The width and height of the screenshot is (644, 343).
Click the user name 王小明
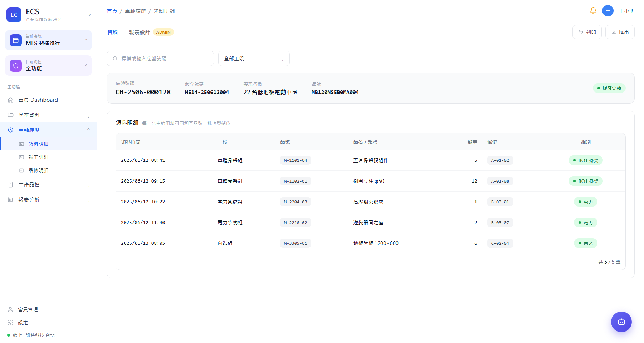click(x=627, y=11)
